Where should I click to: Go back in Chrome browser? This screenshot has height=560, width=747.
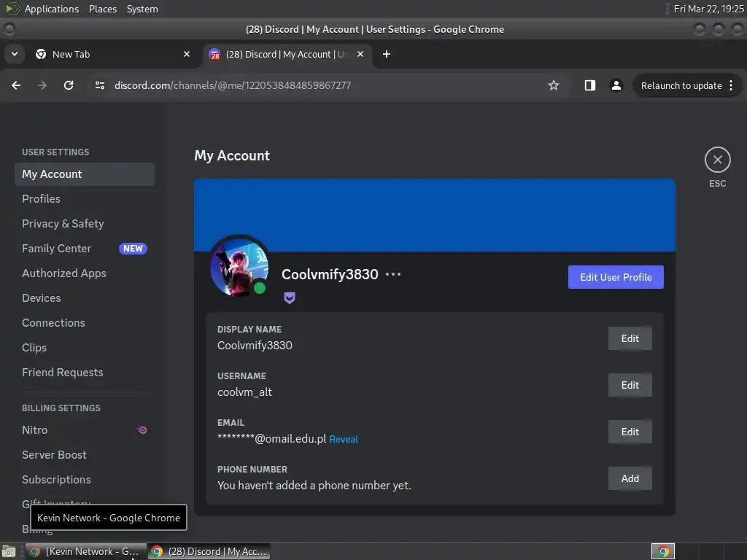[16, 85]
